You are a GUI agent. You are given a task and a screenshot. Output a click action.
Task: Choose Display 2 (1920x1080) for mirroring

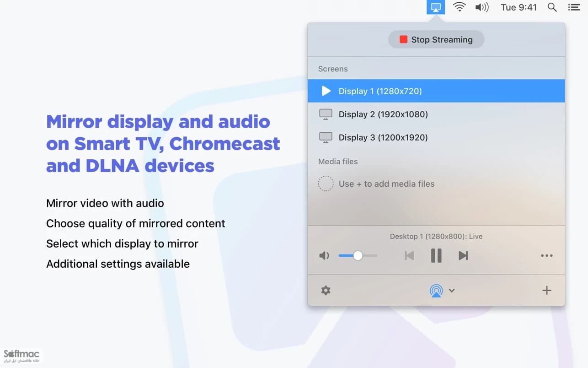click(x=436, y=114)
